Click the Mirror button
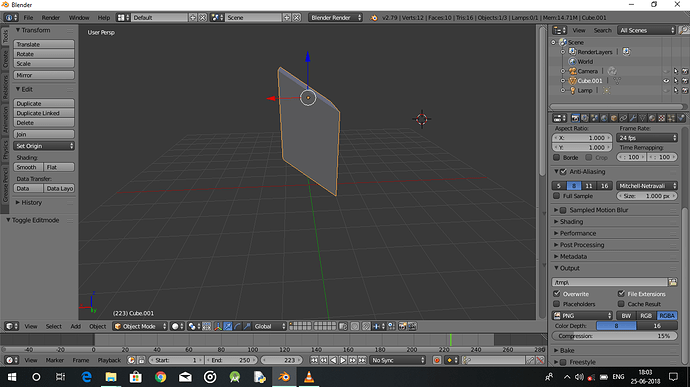This screenshot has width=690, height=387. (44, 75)
